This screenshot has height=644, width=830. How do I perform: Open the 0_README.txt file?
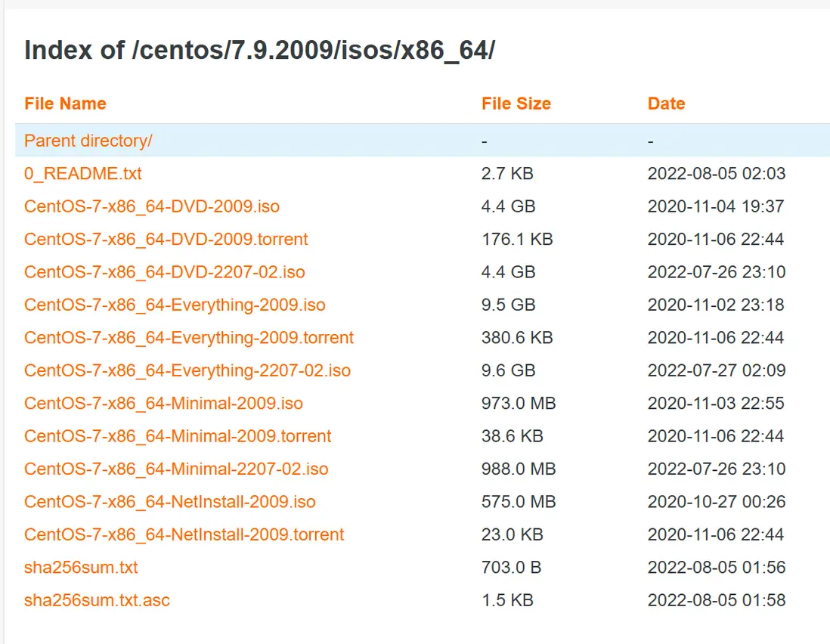pyautogui.click(x=83, y=174)
